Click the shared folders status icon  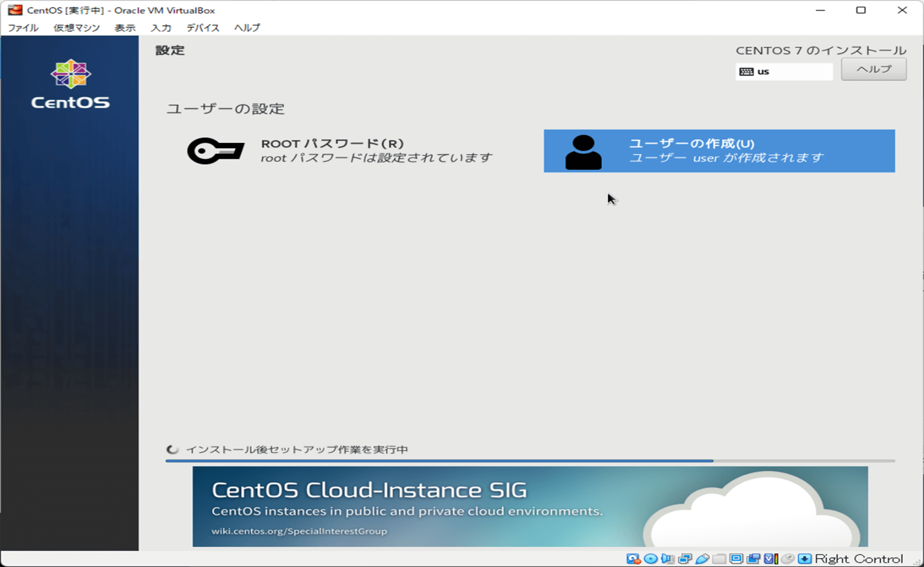(719, 559)
